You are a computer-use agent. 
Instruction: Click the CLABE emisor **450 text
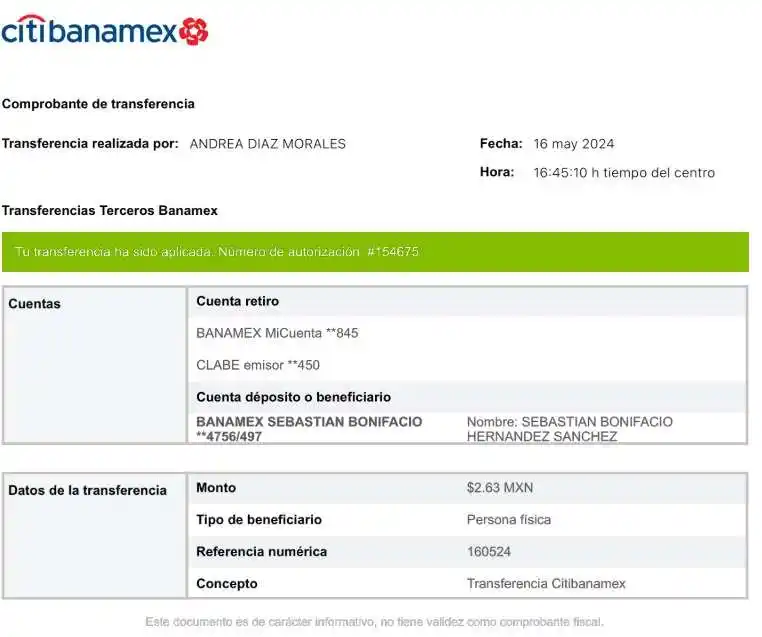coord(258,365)
